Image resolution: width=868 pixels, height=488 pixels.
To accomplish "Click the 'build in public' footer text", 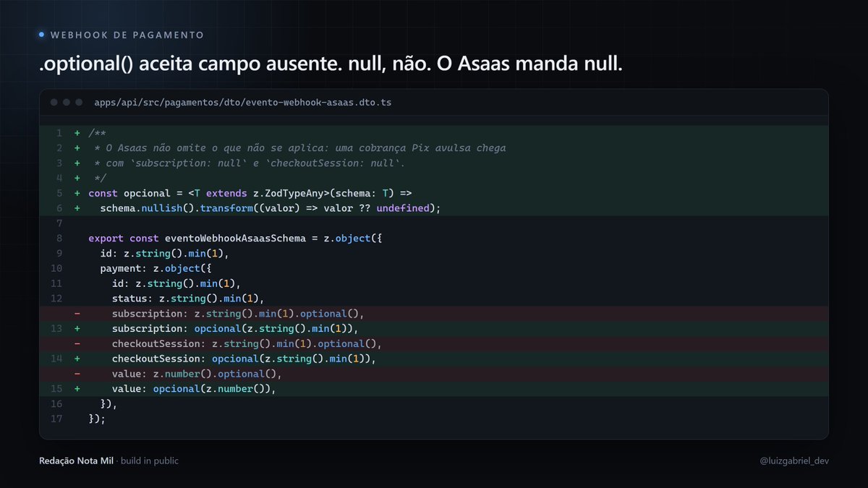I will (x=150, y=461).
